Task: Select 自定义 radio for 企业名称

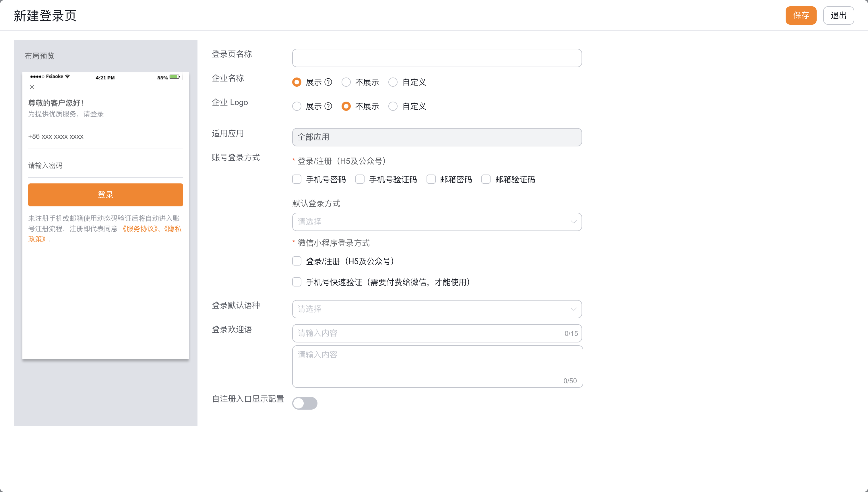Action: click(x=393, y=82)
